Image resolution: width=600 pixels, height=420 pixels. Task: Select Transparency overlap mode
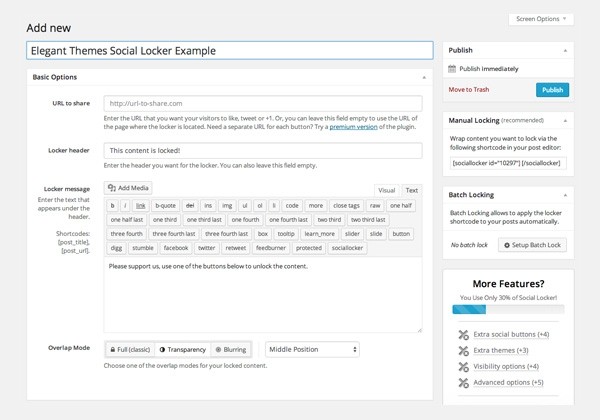183,350
